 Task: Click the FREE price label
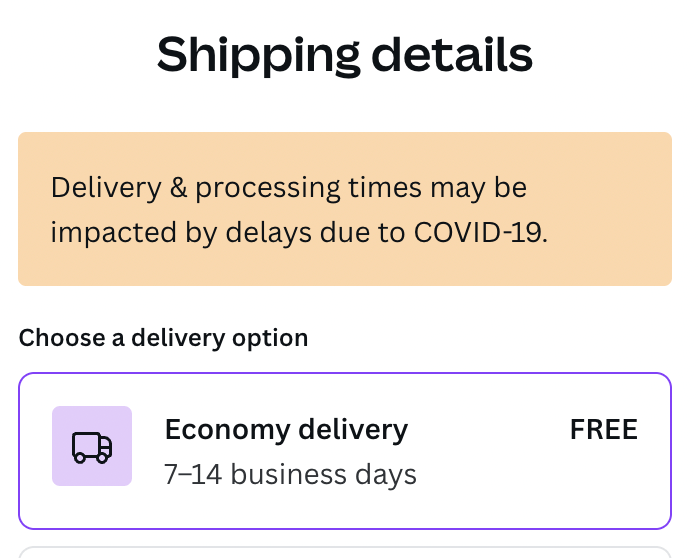pyautogui.click(x=604, y=429)
